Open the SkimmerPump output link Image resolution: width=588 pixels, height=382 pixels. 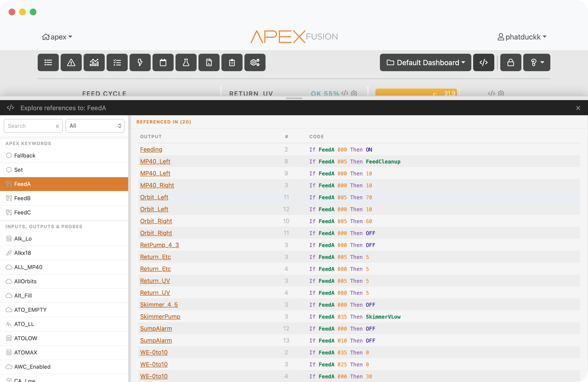pyautogui.click(x=160, y=317)
